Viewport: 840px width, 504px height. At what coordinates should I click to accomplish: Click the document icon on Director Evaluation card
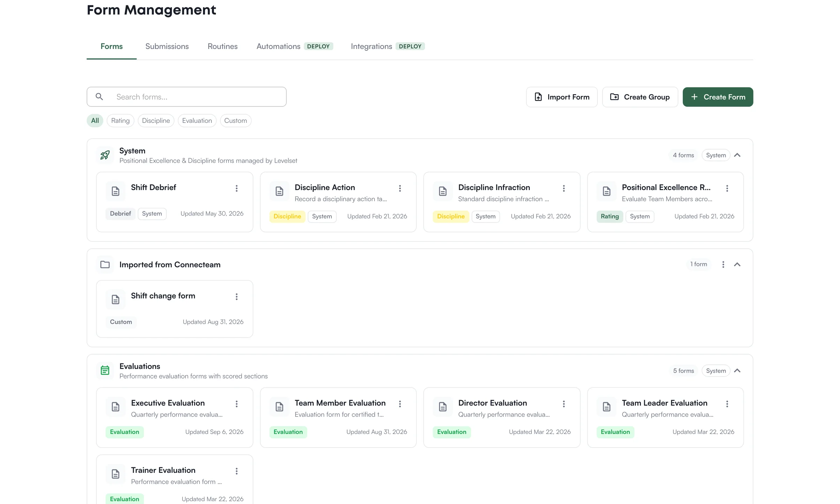[443, 407]
